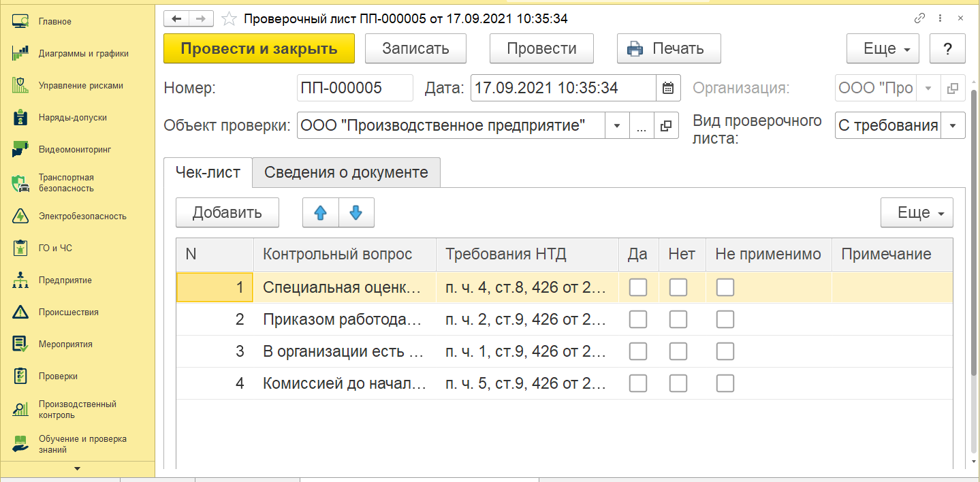Open Происшествия warning triangle icon
The width and height of the screenshot is (980, 482).
[20, 312]
